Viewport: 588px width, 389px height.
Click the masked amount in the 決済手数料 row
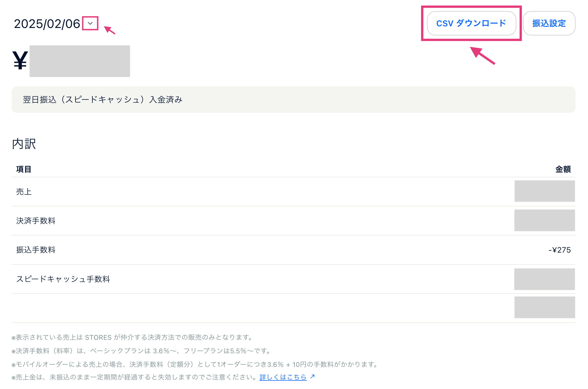(545, 220)
